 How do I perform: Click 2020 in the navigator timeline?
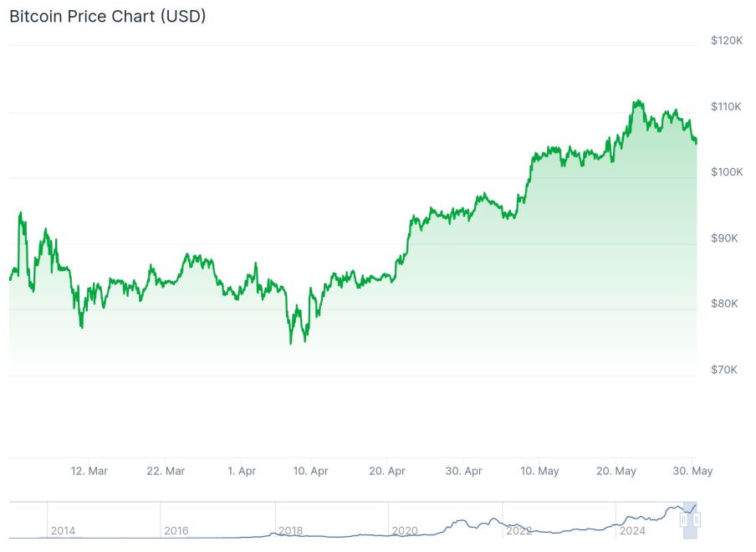(x=404, y=531)
